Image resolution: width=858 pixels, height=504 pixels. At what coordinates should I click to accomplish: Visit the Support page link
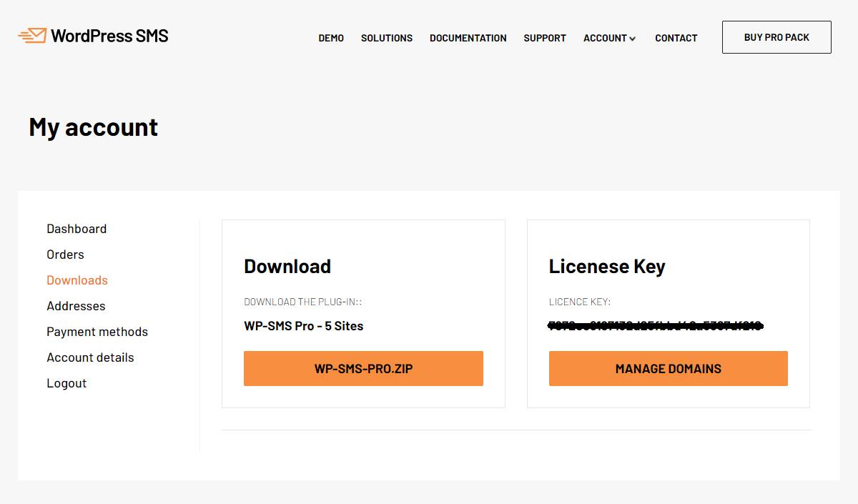click(x=545, y=38)
